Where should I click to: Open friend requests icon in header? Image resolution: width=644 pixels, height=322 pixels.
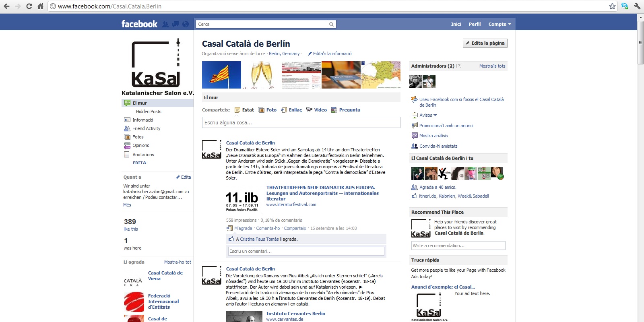point(165,24)
